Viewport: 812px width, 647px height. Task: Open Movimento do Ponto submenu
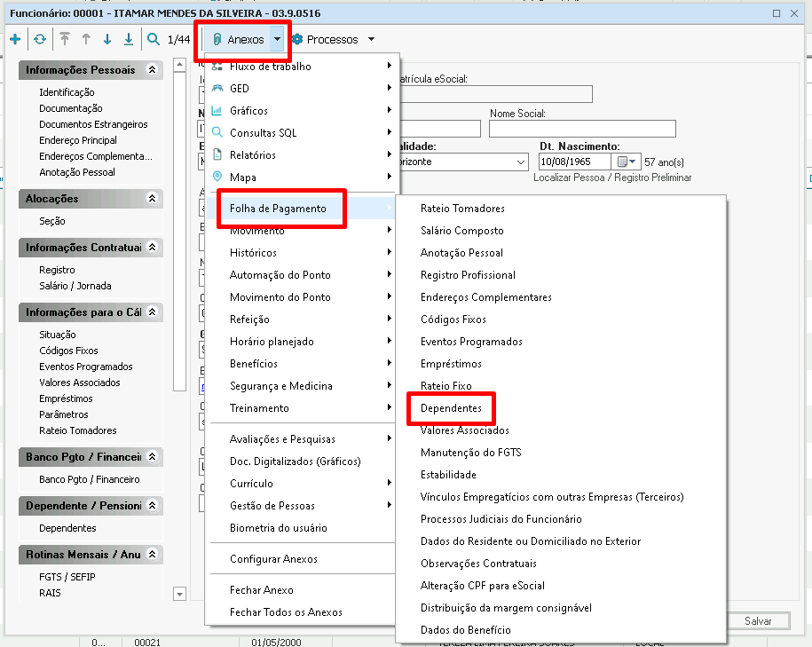[302, 297]
